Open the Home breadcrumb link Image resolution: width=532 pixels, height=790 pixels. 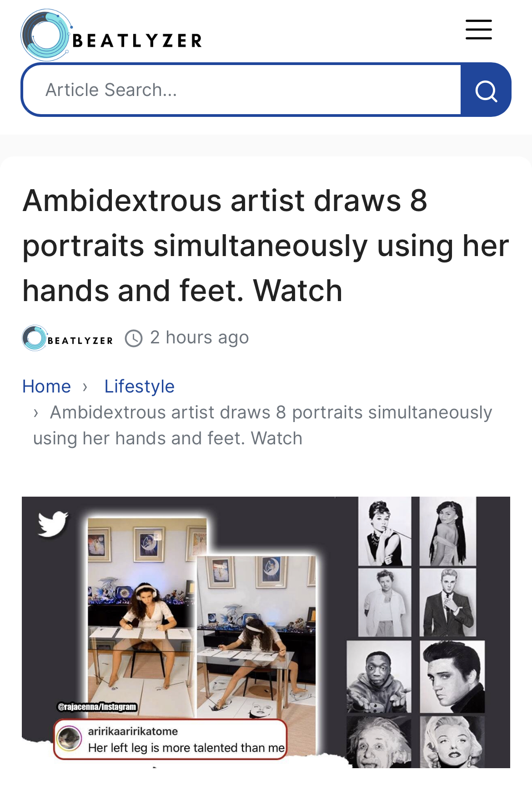(46, 387)
